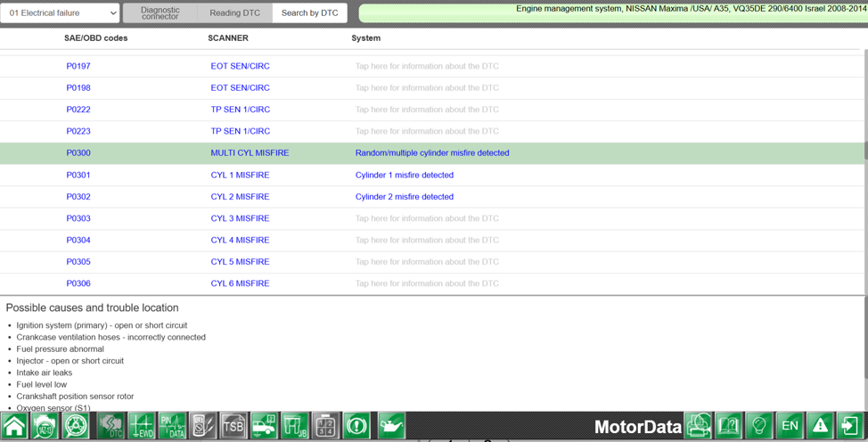868x442 pixels.
Task: Open 'Cylinder 1 misfire detected' description
Action: click(404, 175)
